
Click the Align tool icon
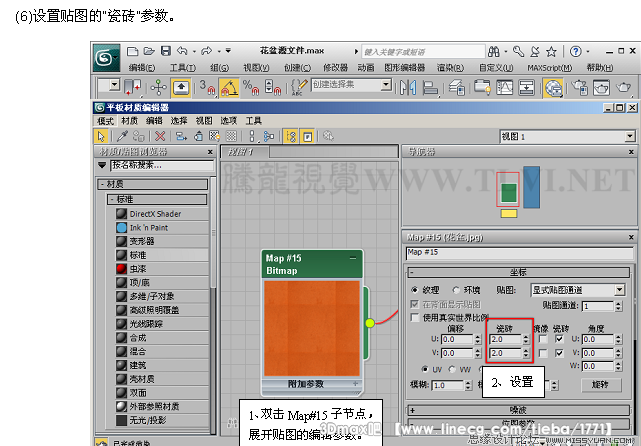point(430,87)
